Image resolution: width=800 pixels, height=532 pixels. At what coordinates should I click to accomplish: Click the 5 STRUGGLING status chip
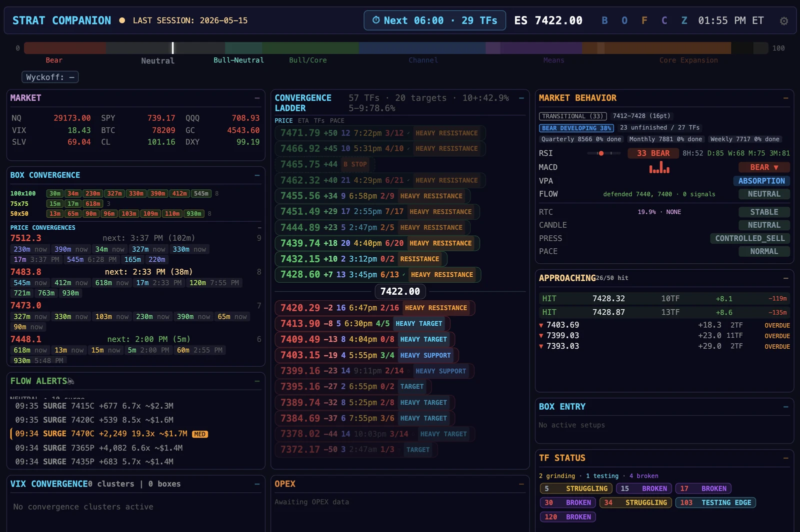576,489
